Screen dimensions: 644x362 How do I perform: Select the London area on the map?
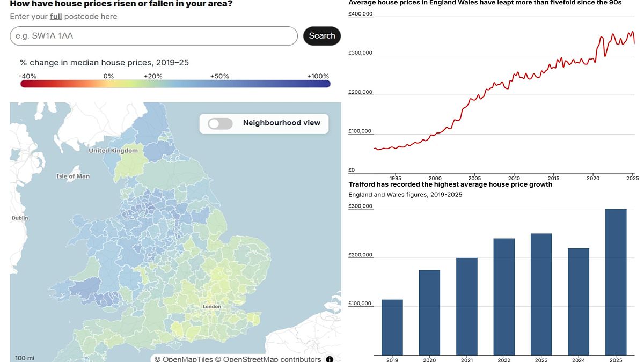pos(211,306)
